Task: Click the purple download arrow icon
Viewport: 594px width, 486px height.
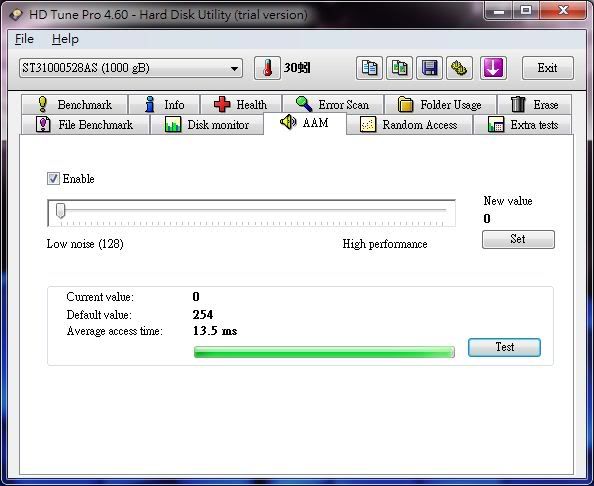Action: [493, 68]
